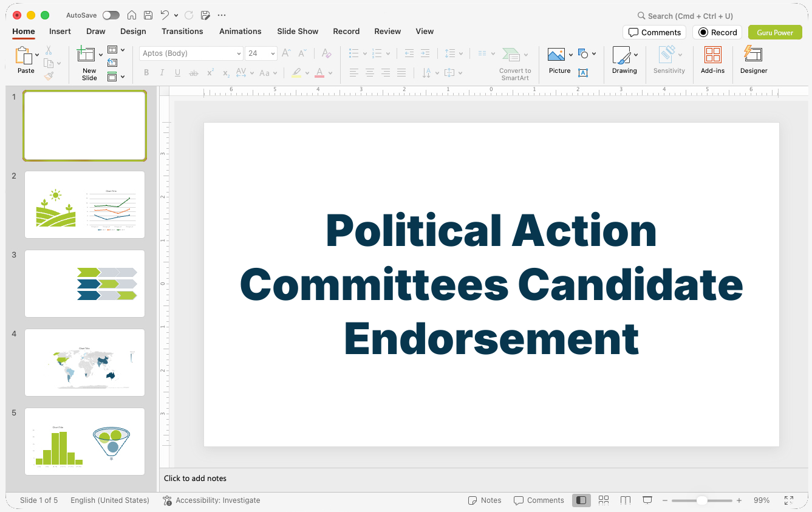
Task: Click the Paste clipboard icon
Action: coord(24,56)
